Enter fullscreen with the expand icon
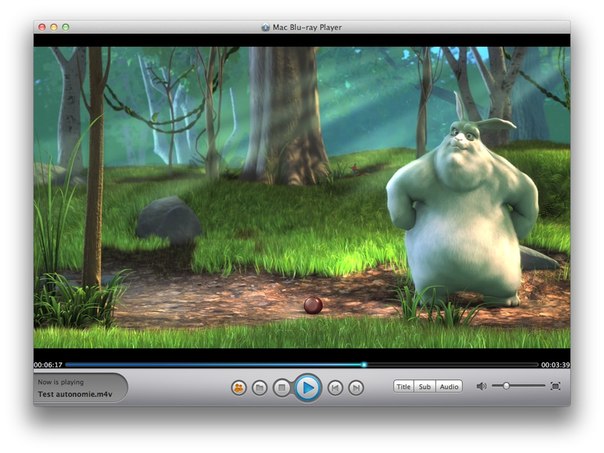The image size is (604, 453). (555, 386)
